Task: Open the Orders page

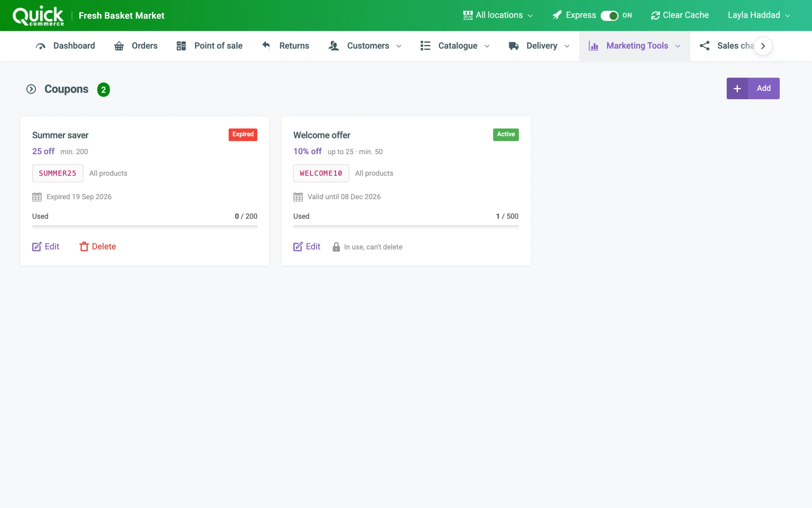Action: [136, 46]
